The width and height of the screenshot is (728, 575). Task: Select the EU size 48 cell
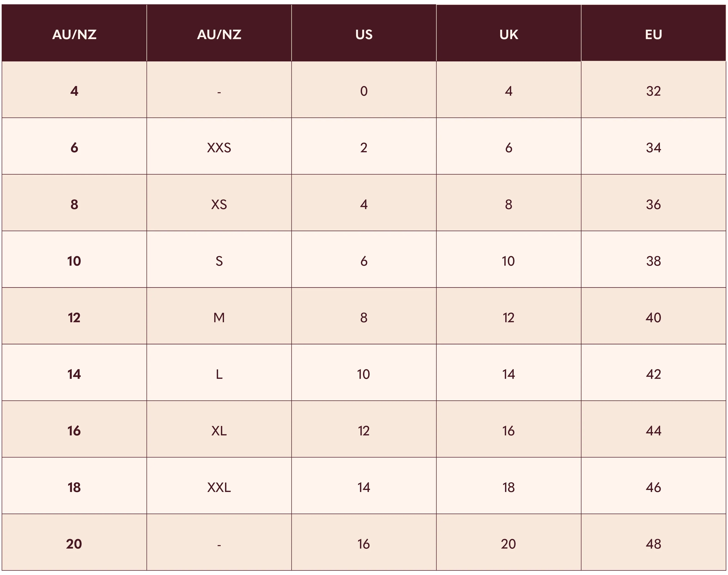653,544
